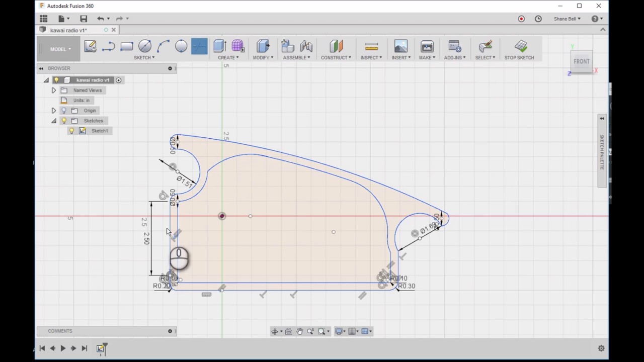Click the highlighted Trim sketch tool
The height and width of the screenshot is (362, 644).
(199, 47)
